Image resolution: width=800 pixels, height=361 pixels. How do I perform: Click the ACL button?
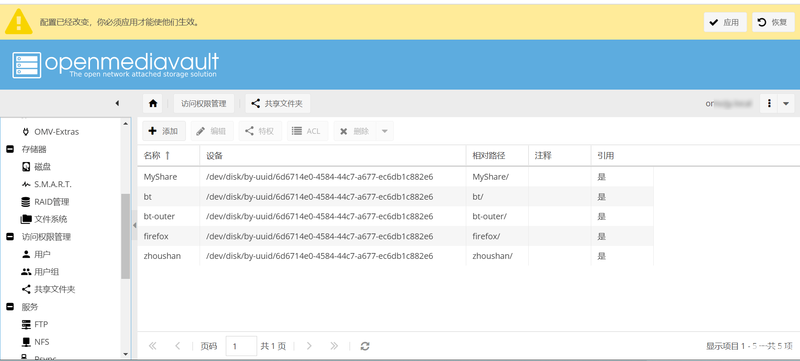pos(307,131)
